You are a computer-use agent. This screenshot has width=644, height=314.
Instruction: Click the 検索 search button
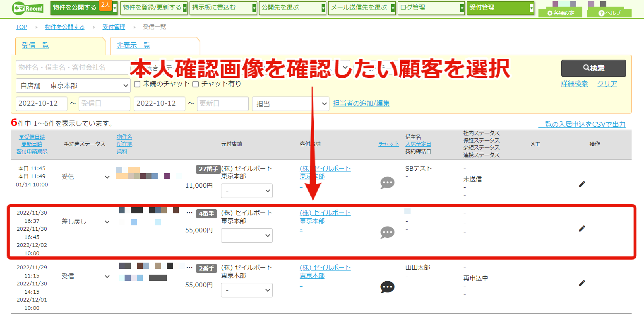[x=594, y=68]
